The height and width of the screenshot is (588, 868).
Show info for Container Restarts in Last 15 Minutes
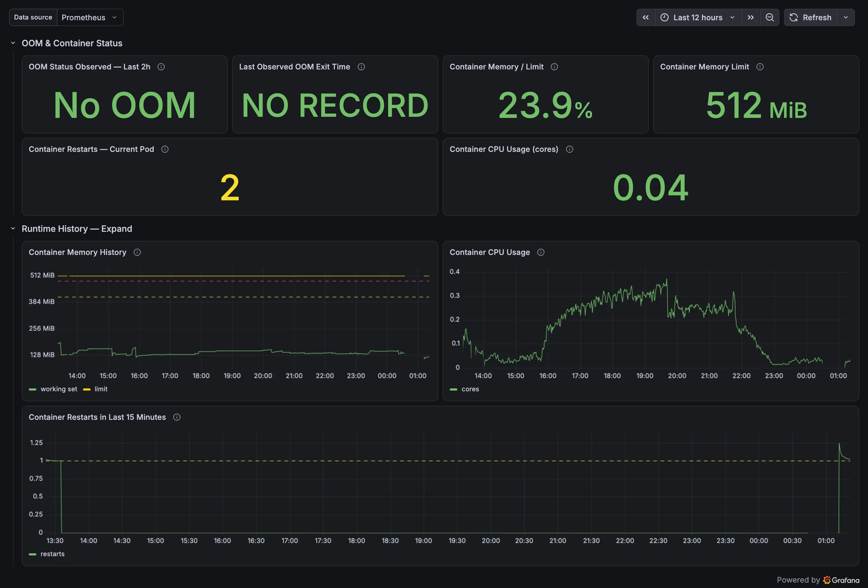point(176,417)
